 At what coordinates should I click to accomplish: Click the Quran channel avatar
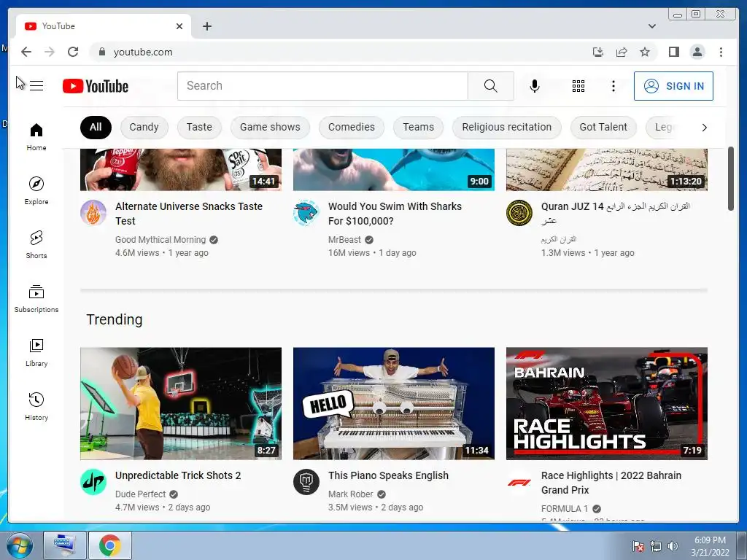(519, 213)
